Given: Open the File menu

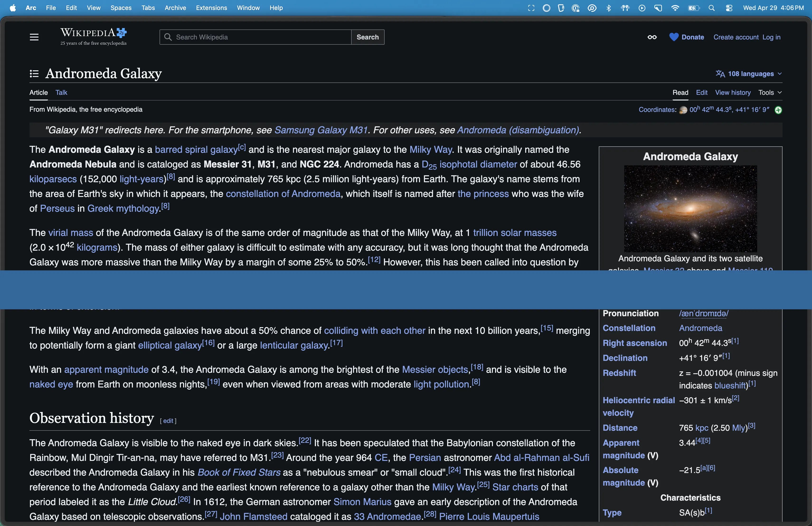Looking at the screenshot, I should point(51,8).
